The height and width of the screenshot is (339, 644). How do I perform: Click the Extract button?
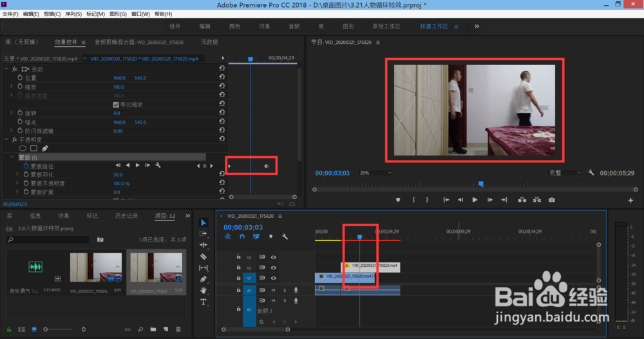[537, 200]
